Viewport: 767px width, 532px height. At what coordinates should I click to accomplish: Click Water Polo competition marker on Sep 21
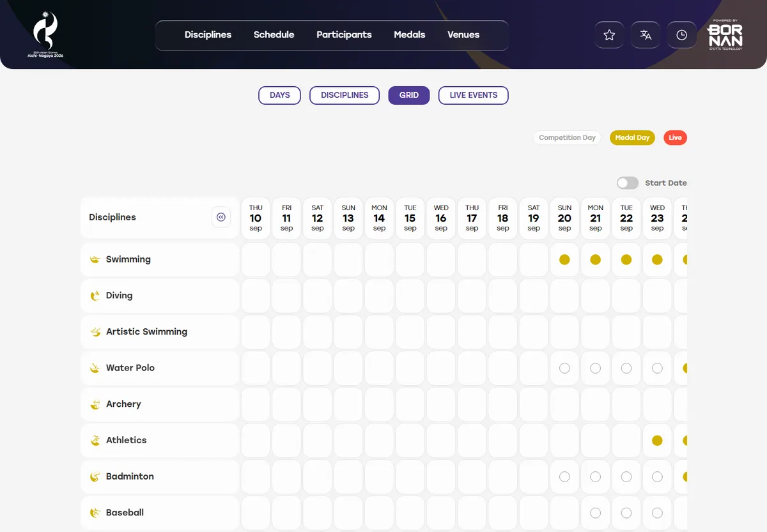596,369
